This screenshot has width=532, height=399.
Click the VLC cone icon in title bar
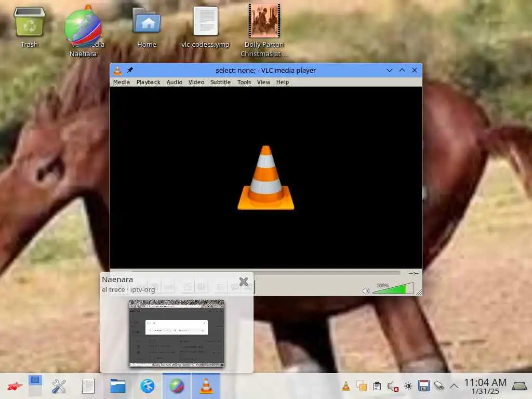[117, 70]
